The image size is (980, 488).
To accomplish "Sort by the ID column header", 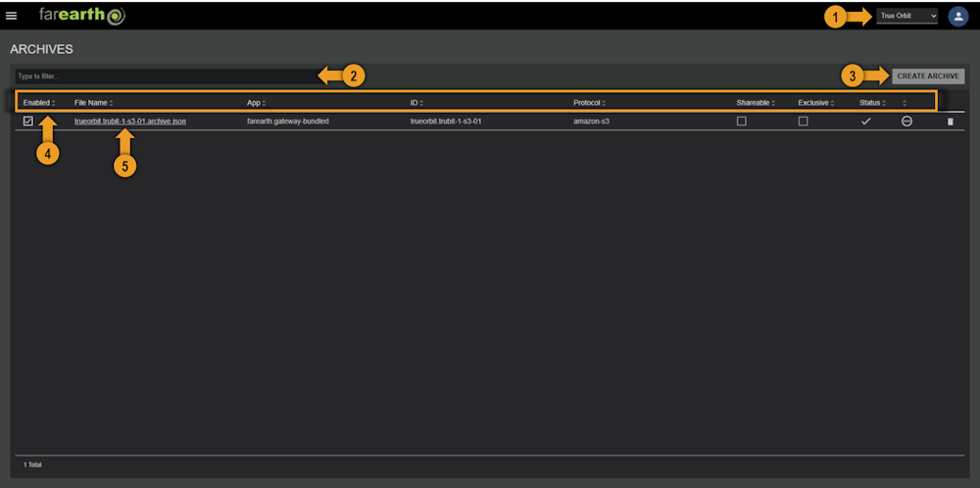I will click(416, 103).
